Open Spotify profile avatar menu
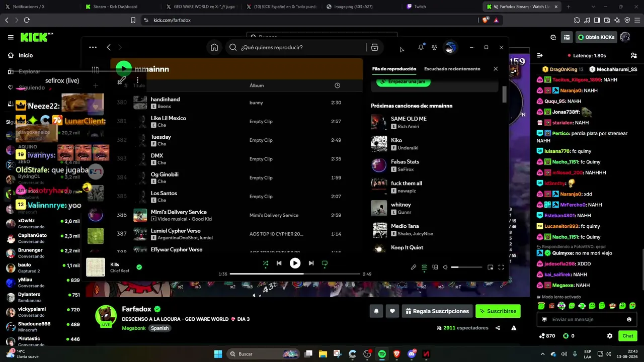The height and width of the screenshot is (362, 644). coord(450,47)
